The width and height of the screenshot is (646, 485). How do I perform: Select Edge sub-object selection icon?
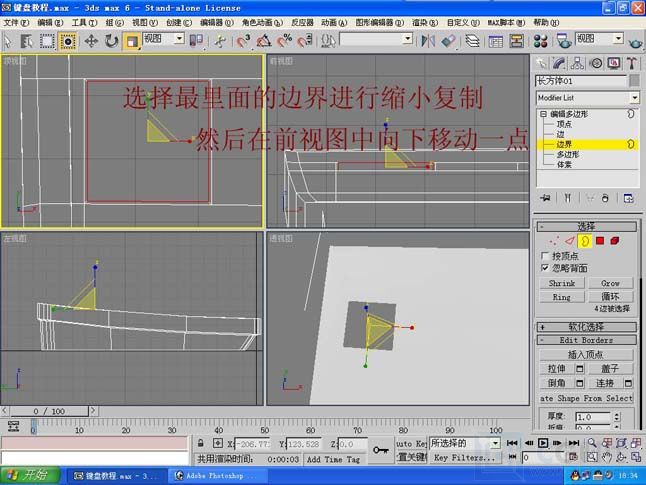(x=569, y=241)
